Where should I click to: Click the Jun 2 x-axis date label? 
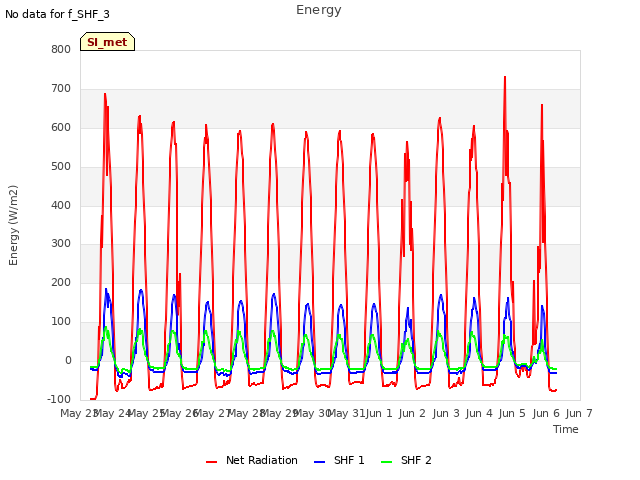coord(412,413)
